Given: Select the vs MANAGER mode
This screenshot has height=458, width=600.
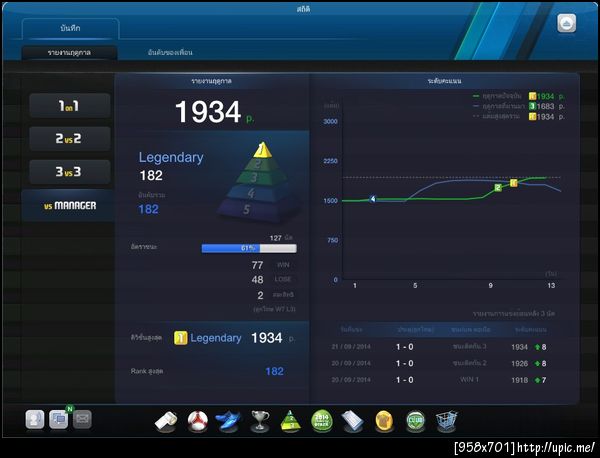Looking at the screenshot, I should (68, 205).
